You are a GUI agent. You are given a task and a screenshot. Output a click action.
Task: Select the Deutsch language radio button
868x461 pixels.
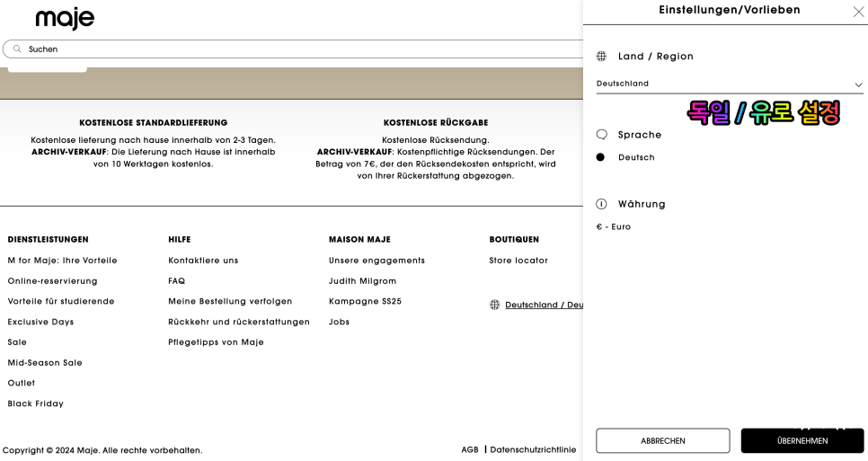pyautogui.click(x=600, y=157)
